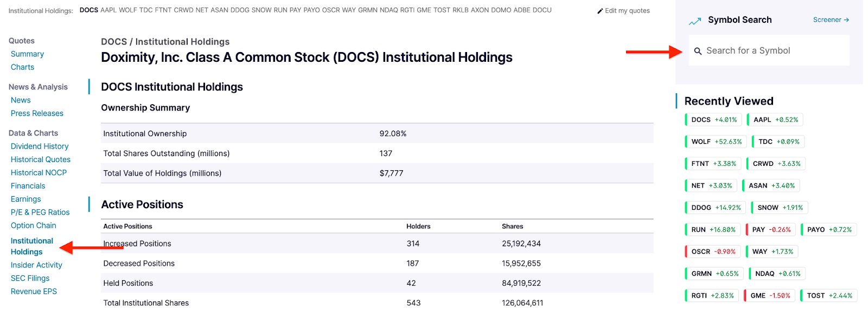Screen dimensions: 868x309
Task: Open FTNT +3.38% recently viewed chip
Action: click(x=713, y=164)
